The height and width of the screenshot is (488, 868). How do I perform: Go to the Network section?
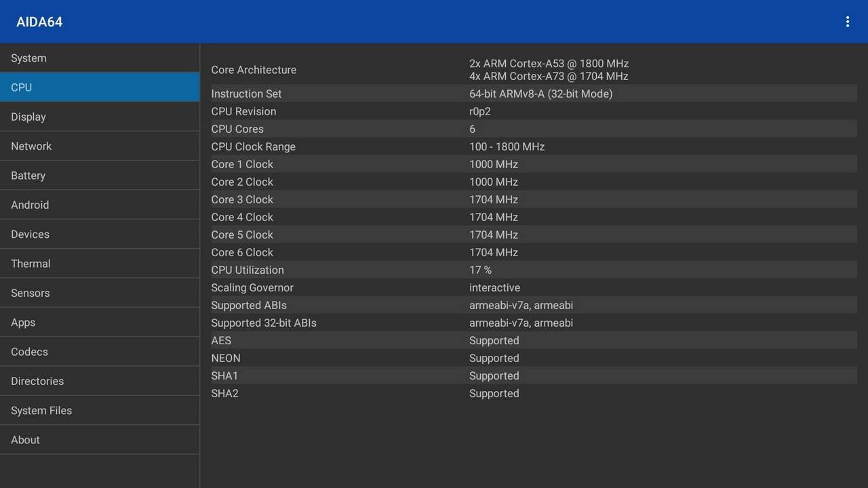tap(100, 146)
